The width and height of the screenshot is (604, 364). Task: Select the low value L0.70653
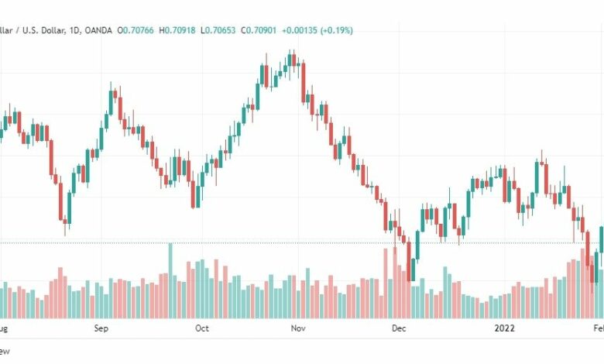tap(218, 30)
